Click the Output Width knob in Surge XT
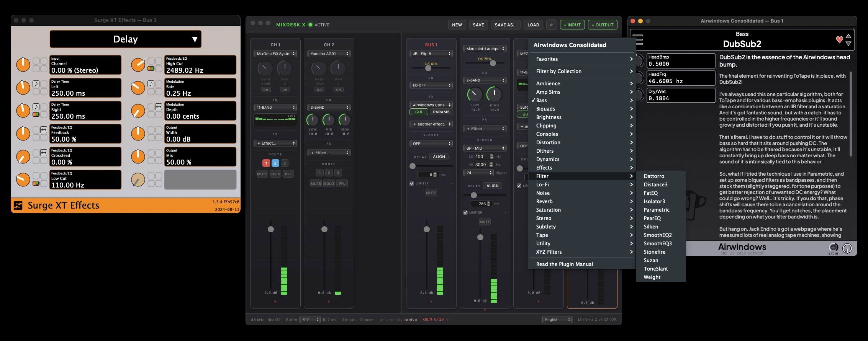This screenshot has height=341, width=868. (x=138, y=134)
